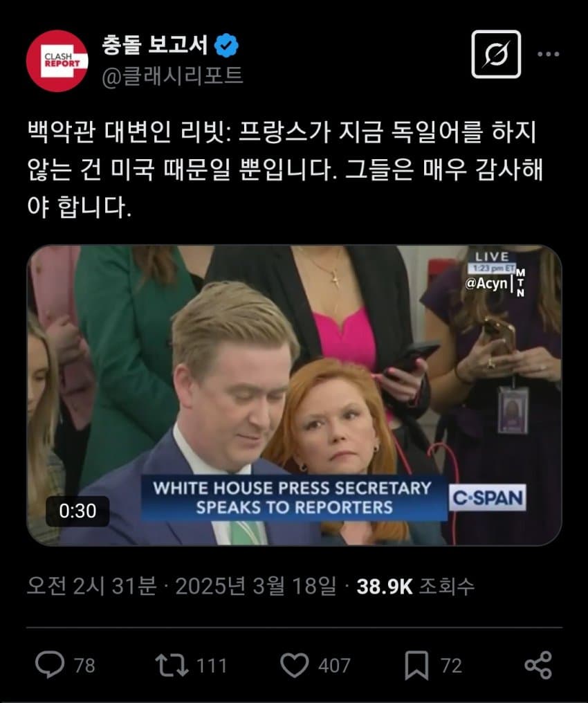
Task: Click the 407 likes count
Action: 334,666
